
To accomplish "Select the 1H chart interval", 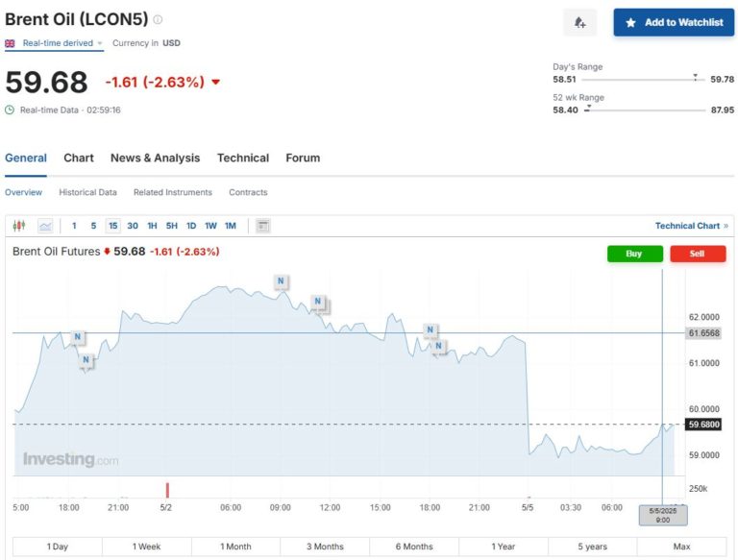I will [x=152, y=226].
